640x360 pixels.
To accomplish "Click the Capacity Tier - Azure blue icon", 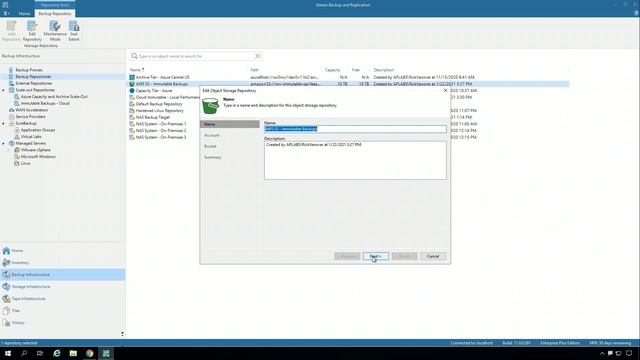I will (132, 91).
